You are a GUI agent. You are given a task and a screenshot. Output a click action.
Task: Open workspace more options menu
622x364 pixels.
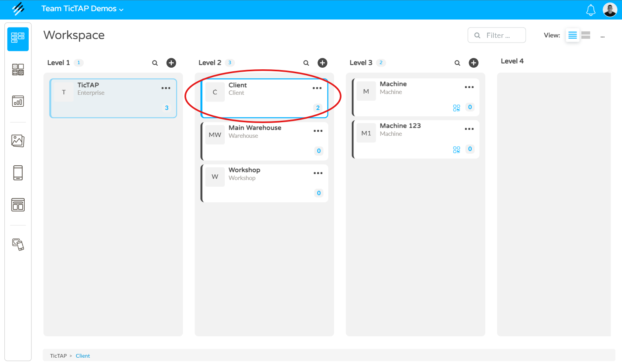pyautogui.click(x=602, y=36)
